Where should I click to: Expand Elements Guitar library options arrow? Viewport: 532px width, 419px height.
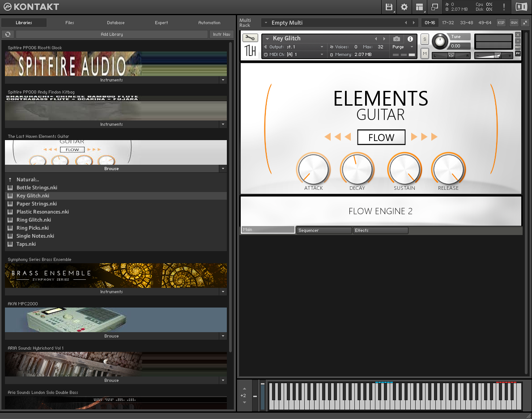[x=223, y=169]
